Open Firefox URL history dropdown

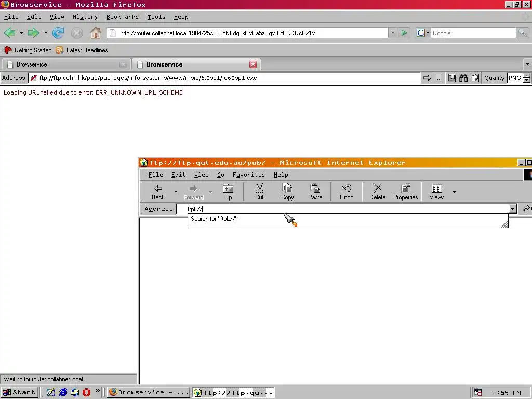tap(393, 33)
